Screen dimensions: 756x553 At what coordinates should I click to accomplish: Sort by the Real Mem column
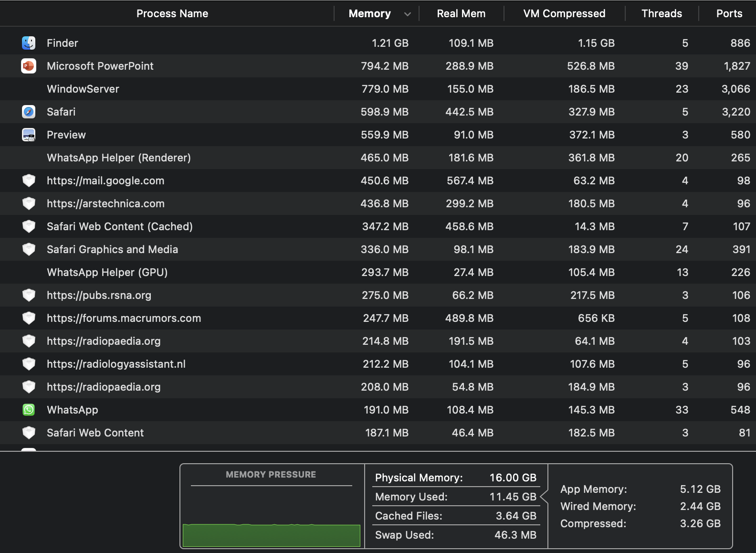point(461,13)
